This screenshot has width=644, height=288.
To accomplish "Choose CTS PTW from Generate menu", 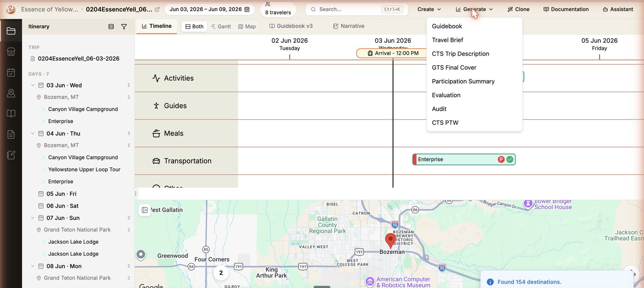I will click(474, 122).
